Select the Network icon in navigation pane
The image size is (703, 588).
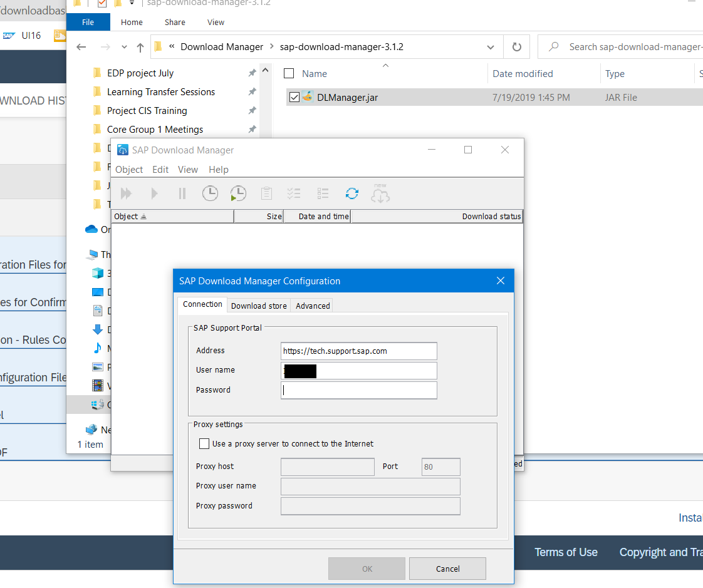pos(91,430)
